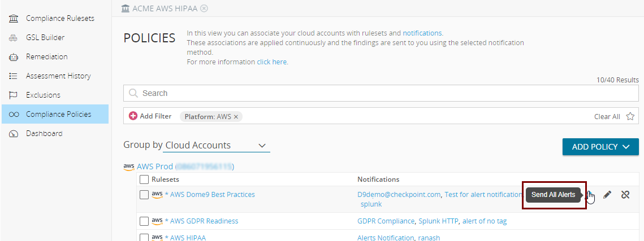
Task: Focus the Search input field
Action: (381, 93)
